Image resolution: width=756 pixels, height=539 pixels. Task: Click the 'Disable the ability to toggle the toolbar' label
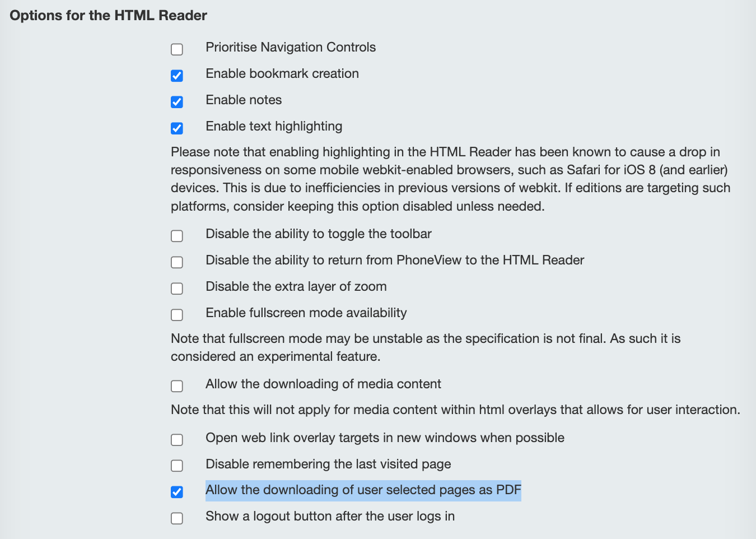[319, 234]
